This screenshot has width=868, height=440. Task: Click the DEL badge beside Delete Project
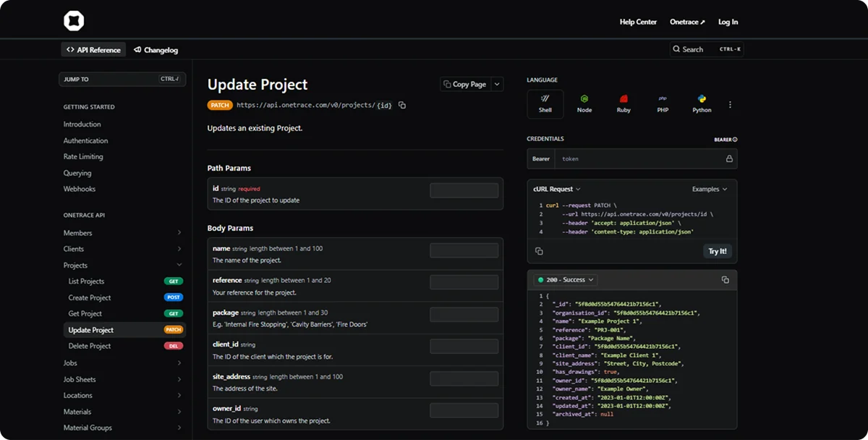click(x=174, y=346)
